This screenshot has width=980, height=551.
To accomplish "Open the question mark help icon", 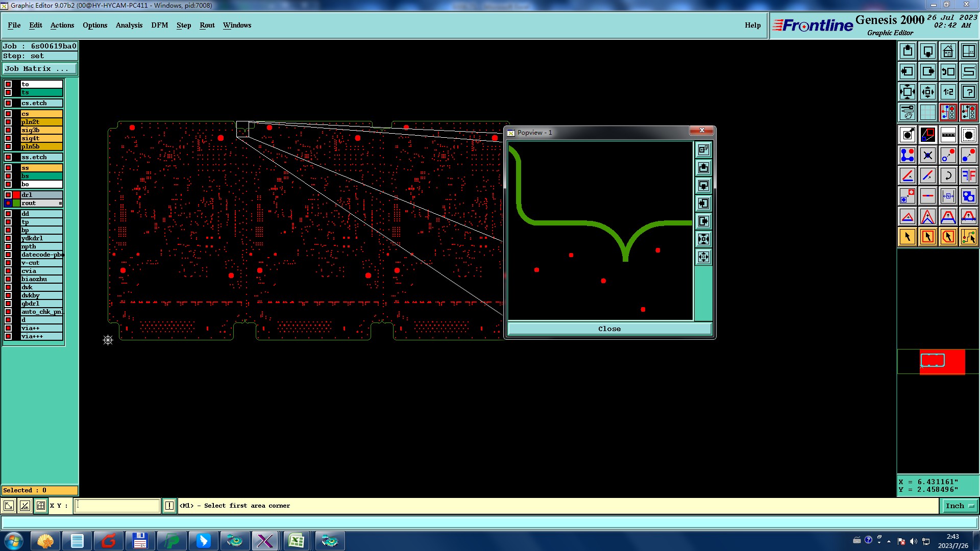I will point(968,92).
